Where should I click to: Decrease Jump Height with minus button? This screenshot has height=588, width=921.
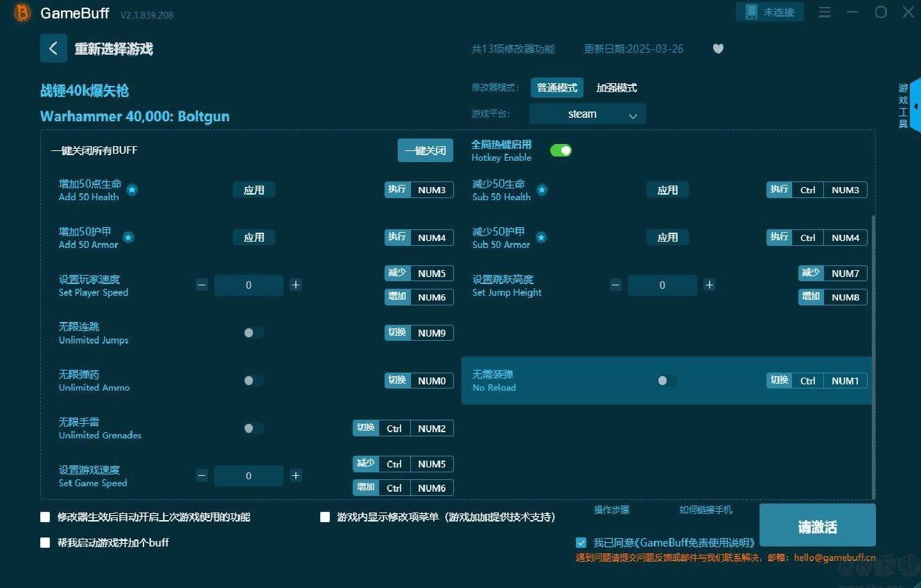pyautogui.click(x=615, y=285)
